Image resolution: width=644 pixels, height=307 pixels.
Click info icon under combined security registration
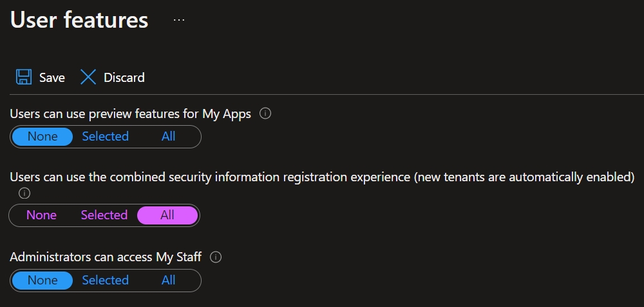point(24,193)
